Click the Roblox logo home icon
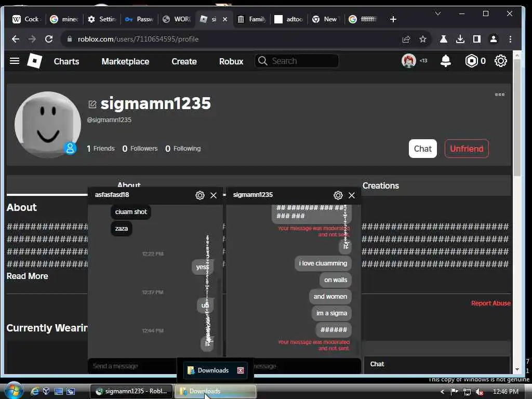532x399 pixels. coord(35,61)
